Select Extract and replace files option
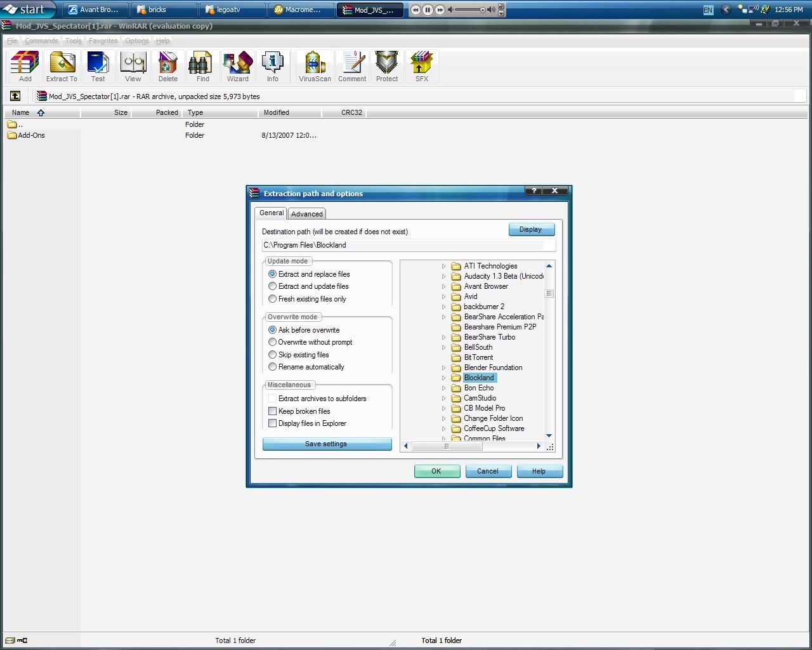This screenshot has height=650, width=812. coord(308,274)
